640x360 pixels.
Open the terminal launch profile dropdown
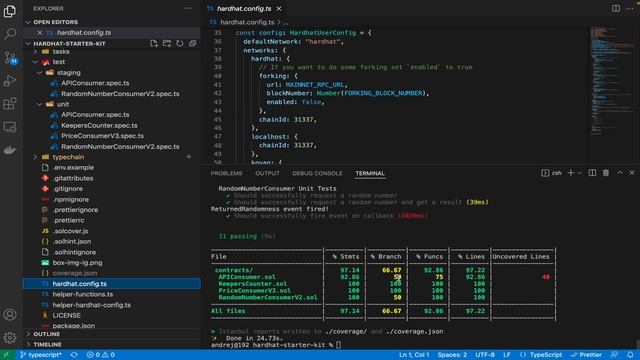580,173
